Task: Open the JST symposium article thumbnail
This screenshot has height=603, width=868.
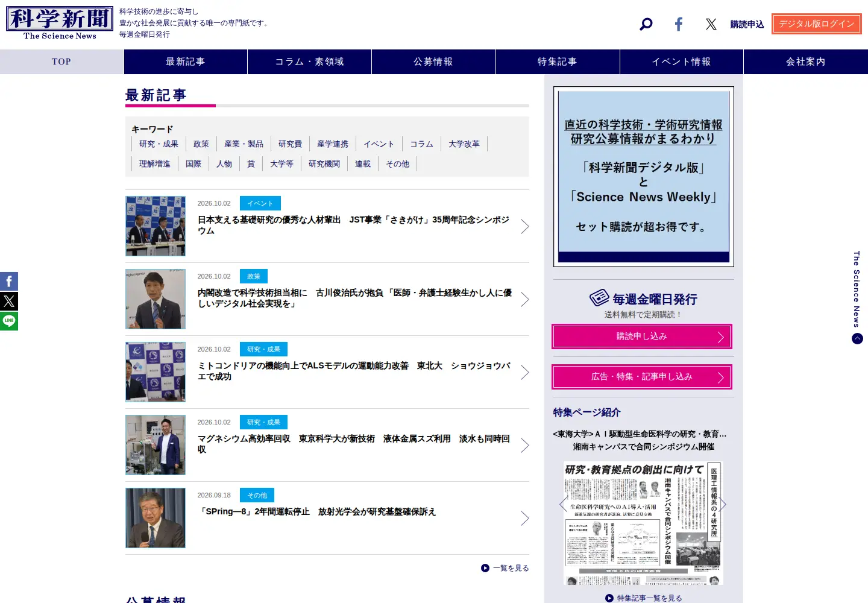Action: [156, 226]
